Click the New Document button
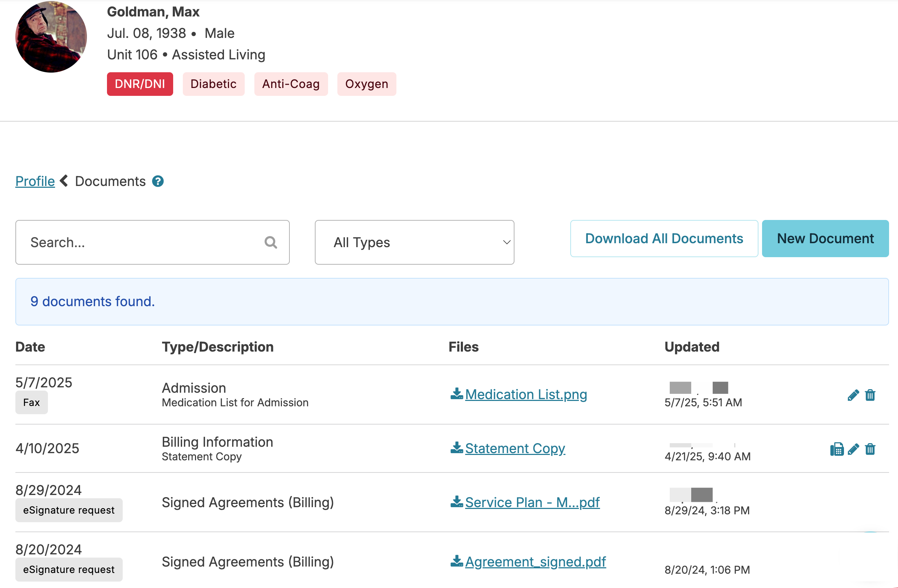Image resolution: width=898 pixels, height=588 pixels. point(825,238)
